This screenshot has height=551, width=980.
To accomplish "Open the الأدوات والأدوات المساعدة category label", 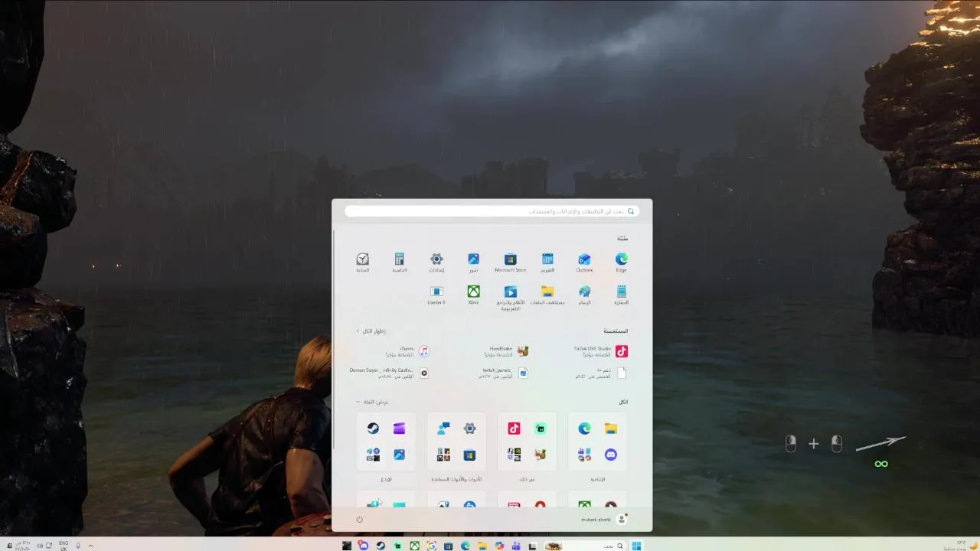I will pyautogui.click(x=456, y=479).
